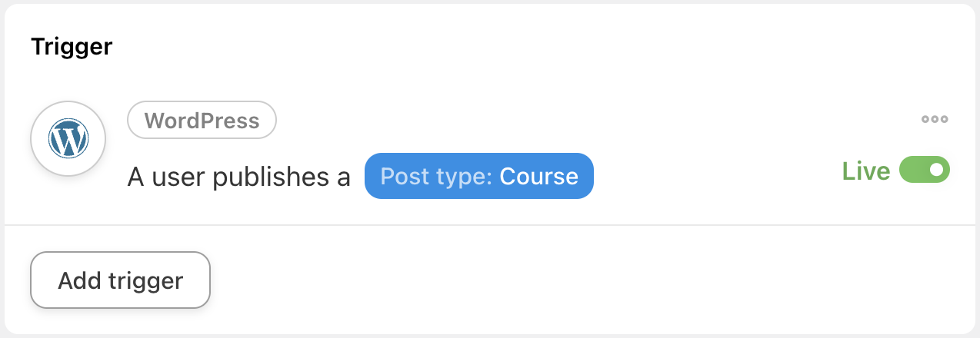980x338 pixels.
Task: Click the "Post type:" label in the token
Action: pyautogui.click(x=436, y=176)
